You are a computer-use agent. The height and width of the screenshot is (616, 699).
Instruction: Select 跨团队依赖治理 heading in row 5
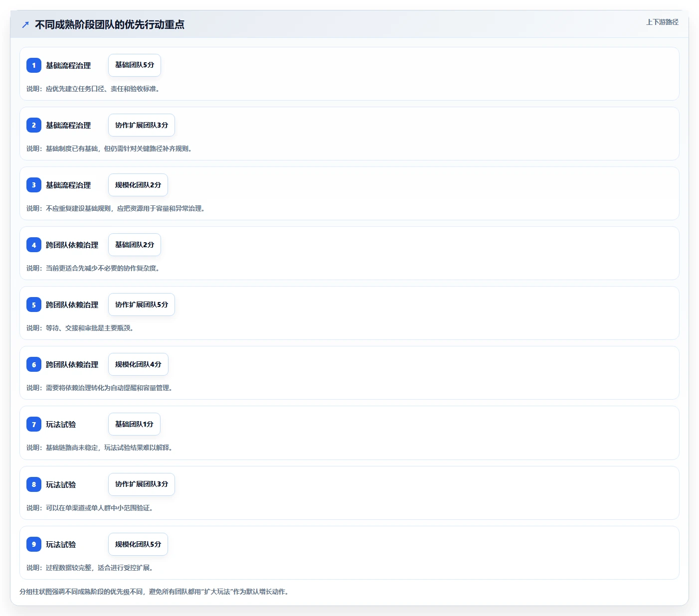[x=72, y=305]
